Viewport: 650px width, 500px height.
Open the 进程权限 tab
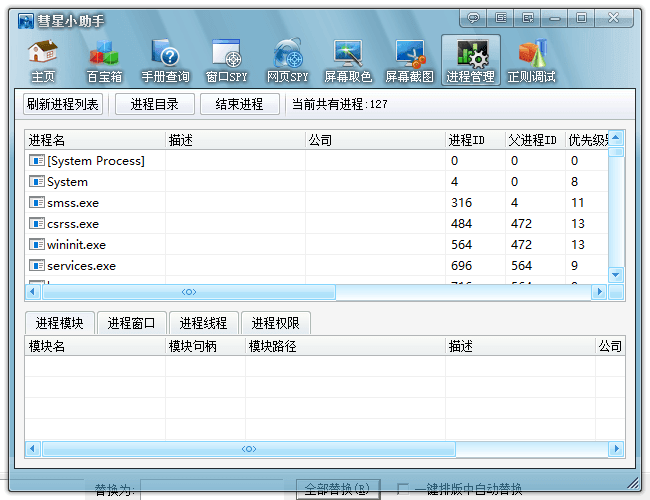(x=275, y=323)
